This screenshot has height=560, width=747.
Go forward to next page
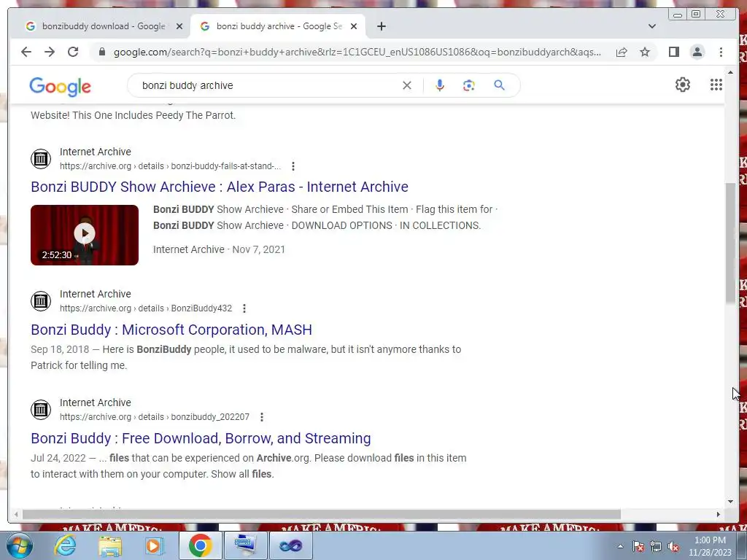[50, 52]
